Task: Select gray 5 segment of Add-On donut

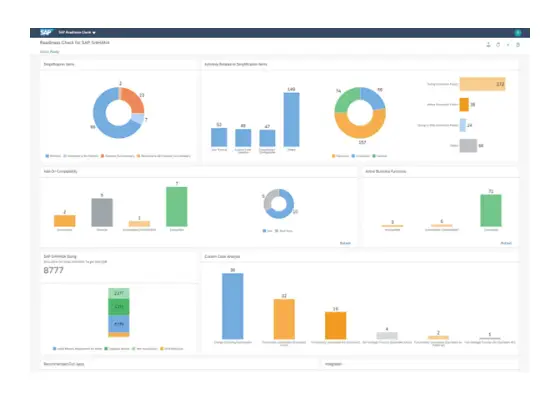Action: click(269, 200)
